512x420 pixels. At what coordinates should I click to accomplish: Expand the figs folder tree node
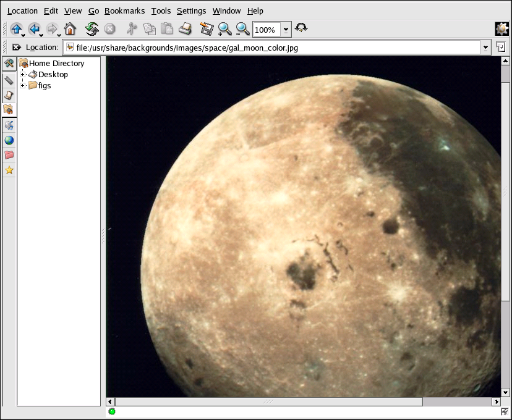[23, 86]
